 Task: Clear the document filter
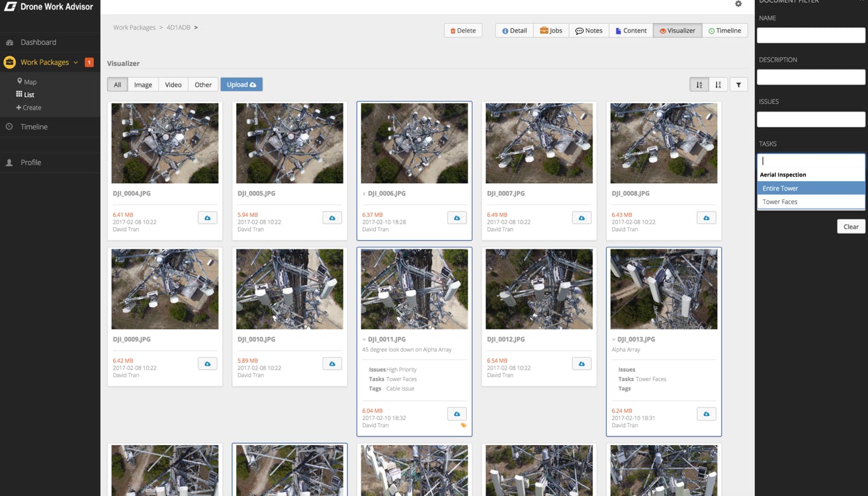point(851,226)
